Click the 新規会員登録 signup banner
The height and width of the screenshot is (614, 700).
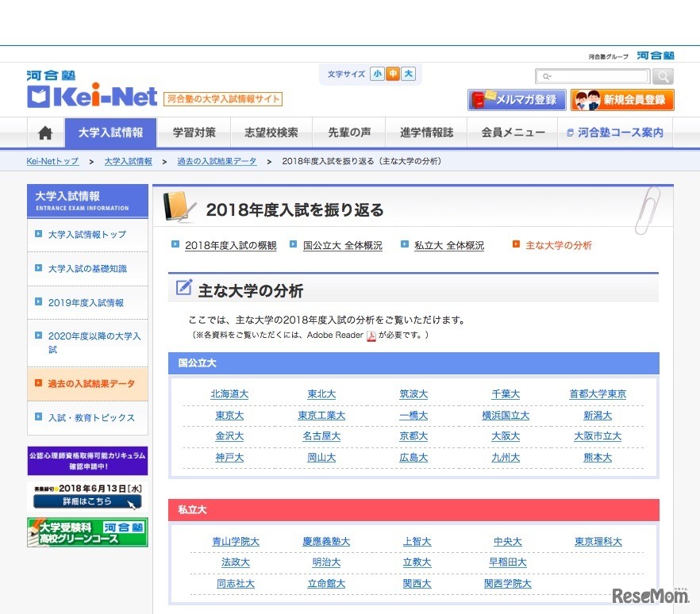[x=622, y=100]
